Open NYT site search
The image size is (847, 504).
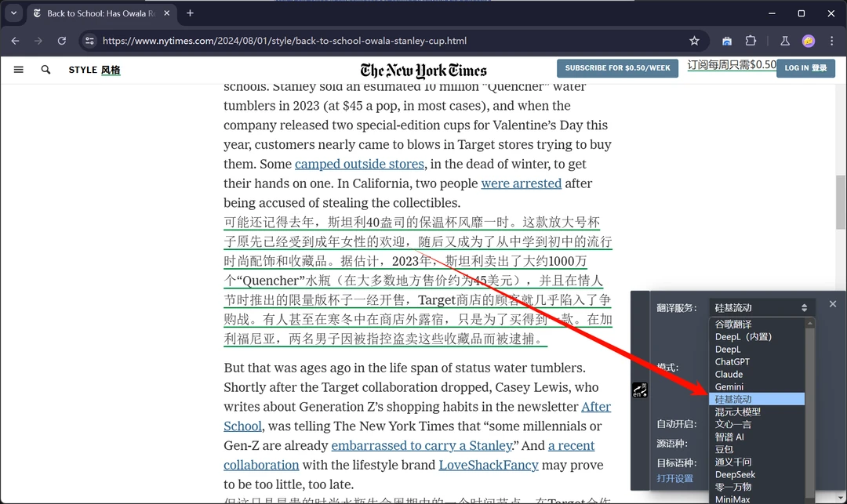tap(46, 70)
